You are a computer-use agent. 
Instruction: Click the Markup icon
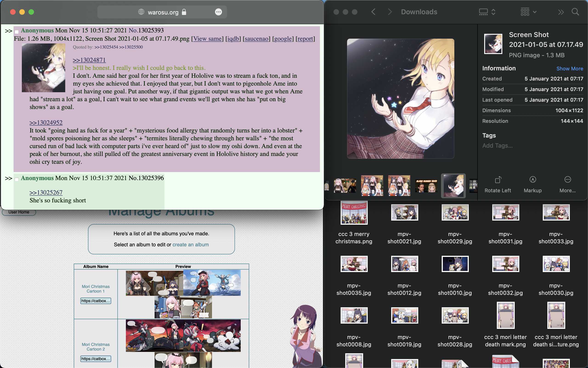[x=533, y=180]
